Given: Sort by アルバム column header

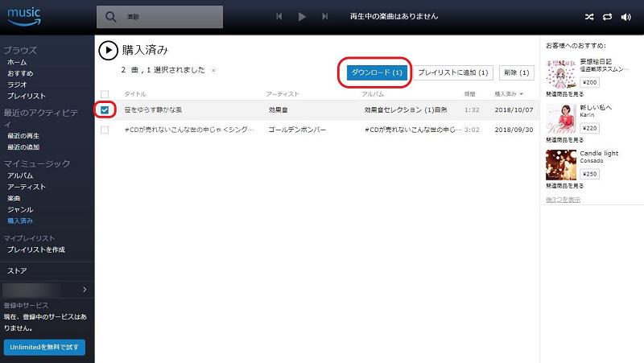Looking at the screenshot, I should tap(373, 94).
